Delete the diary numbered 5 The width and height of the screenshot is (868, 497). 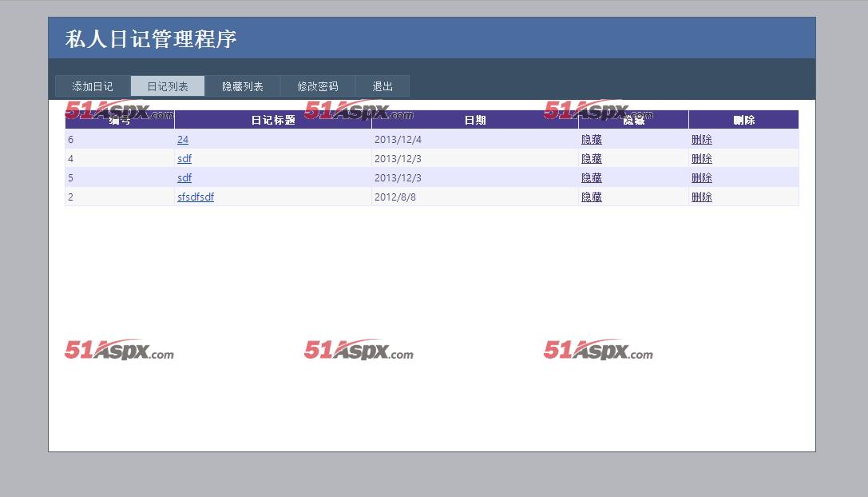point(701,178)
